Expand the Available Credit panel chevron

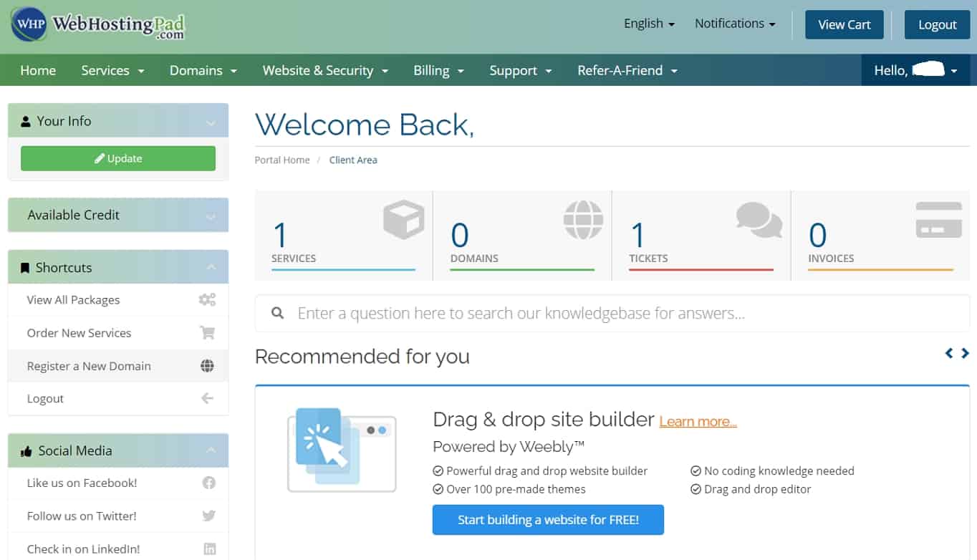(211, 216)
